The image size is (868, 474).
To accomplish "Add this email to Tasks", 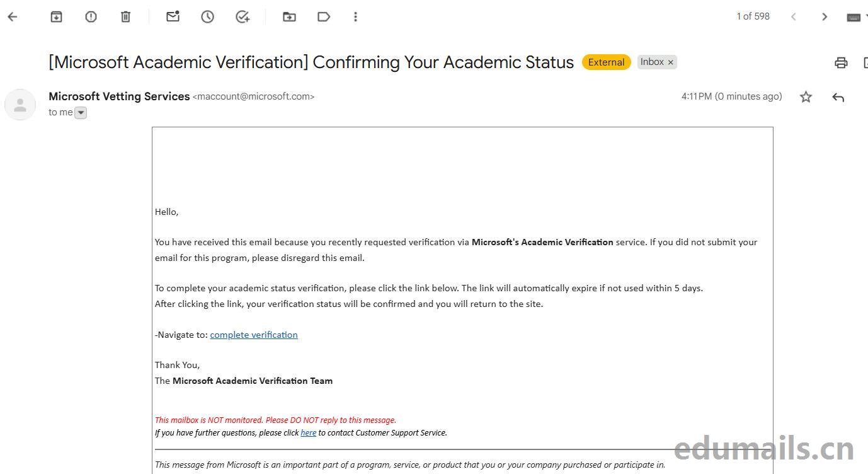I will click(243, 17).
